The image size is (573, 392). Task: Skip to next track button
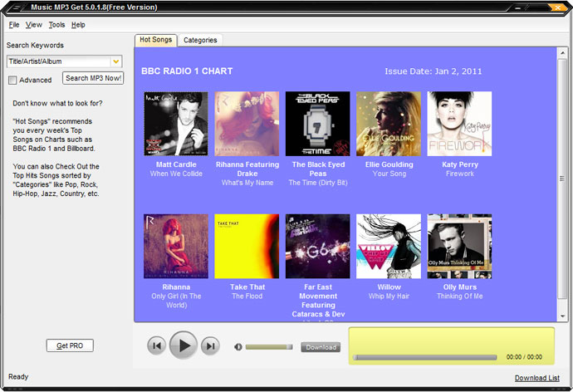[210, 346]
